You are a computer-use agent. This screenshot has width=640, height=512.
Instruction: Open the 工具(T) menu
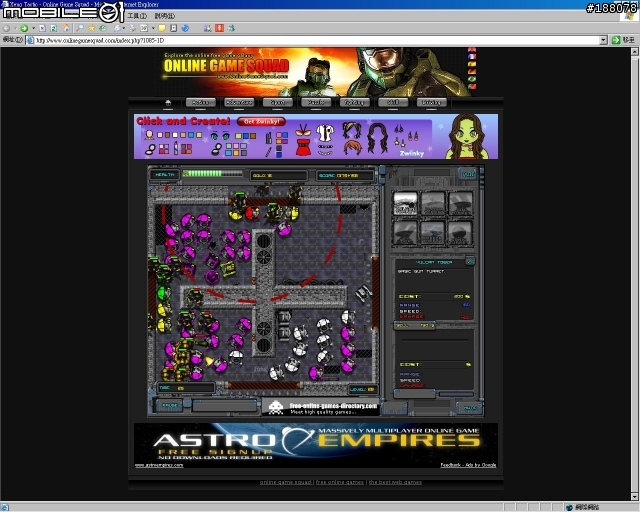[137, 16]
